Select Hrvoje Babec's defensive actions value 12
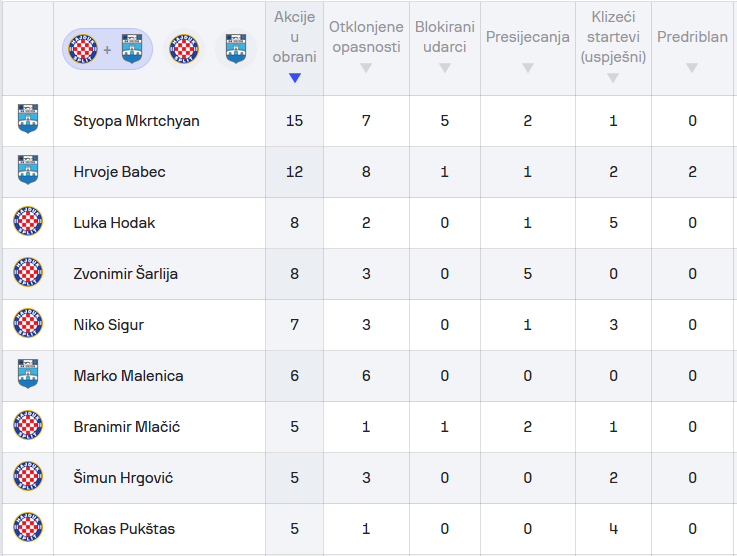737x556 pixels. [x=294, y=172]
